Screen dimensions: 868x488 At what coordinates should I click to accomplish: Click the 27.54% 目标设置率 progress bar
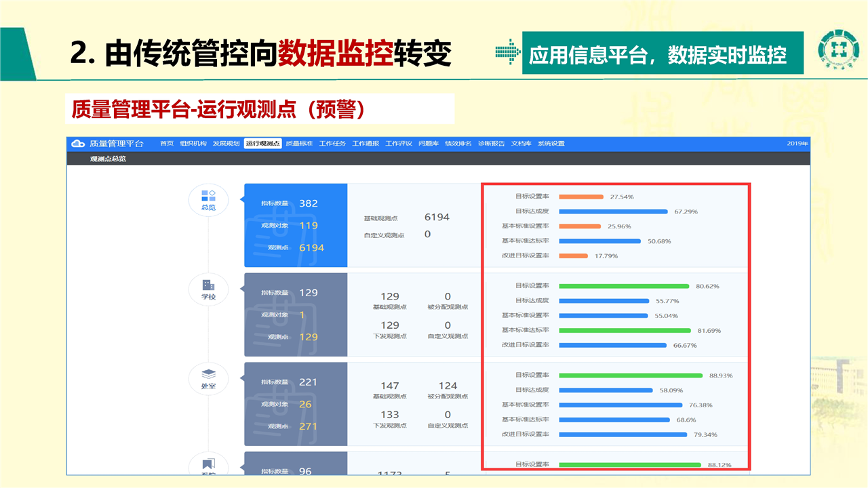point(581,197)
